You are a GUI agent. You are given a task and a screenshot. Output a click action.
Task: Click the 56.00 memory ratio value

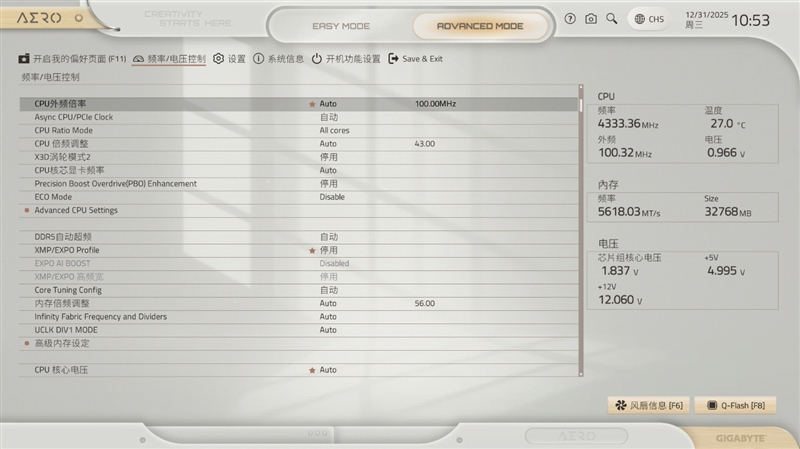[x=424, y=304]
